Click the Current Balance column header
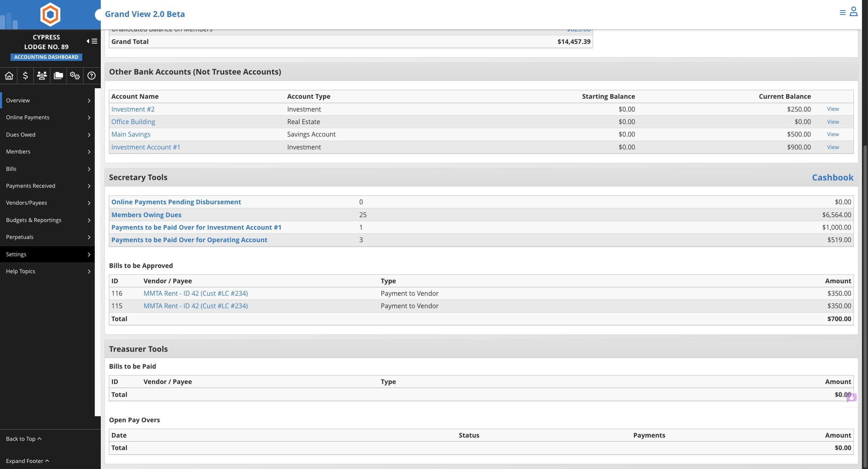Viewport: 868px width, 469px height. click(785, 96)
